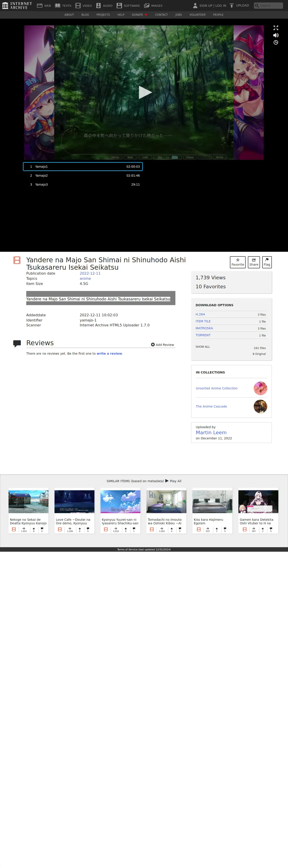The height and width of the screenshot is (868, 288).
Task: Open the Internet Archive home logo
Action: tap(17, 5)
